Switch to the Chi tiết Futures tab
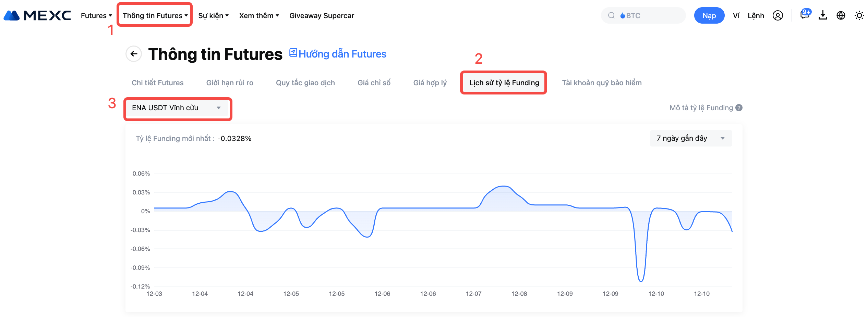 pos(157,83)
